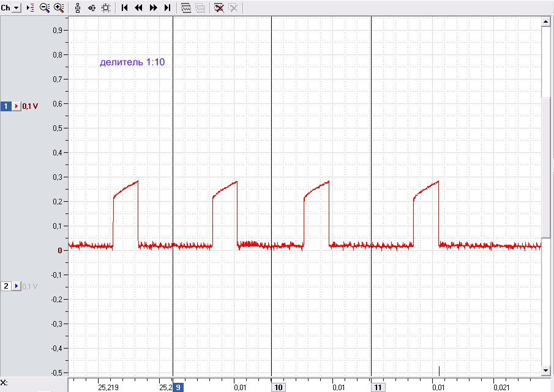The width and height of the screenshot is (554, 392).
Task: Open channel 2 blue arrow menu
Action: pos(17,286)
